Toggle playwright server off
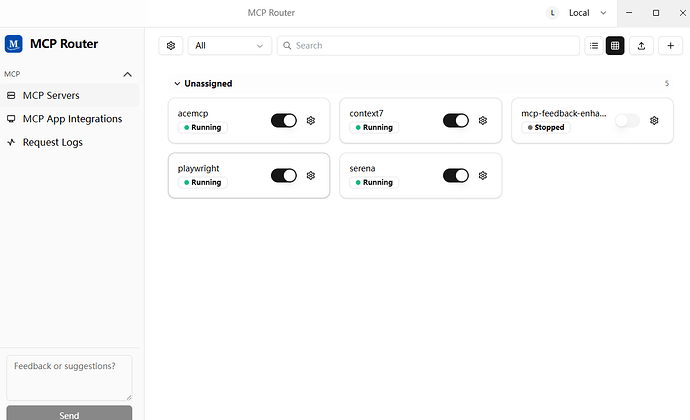Screen dimensions: 690x420 click(x=284, y=175)
